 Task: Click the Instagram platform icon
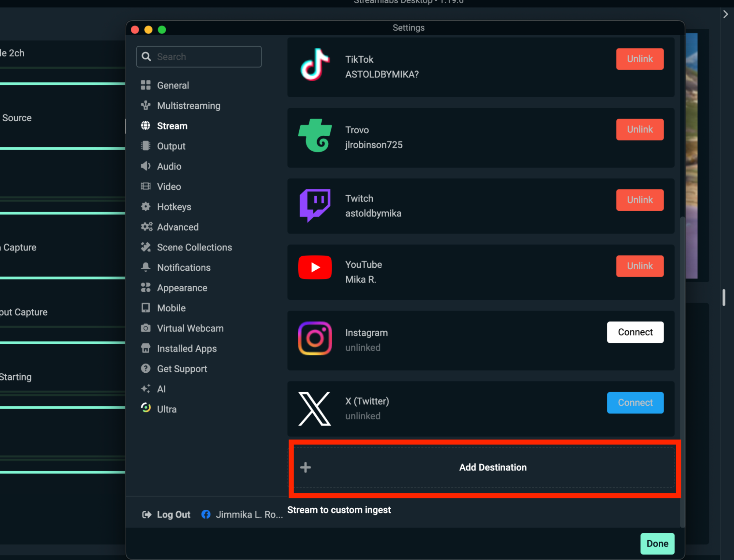pos(315,338)
